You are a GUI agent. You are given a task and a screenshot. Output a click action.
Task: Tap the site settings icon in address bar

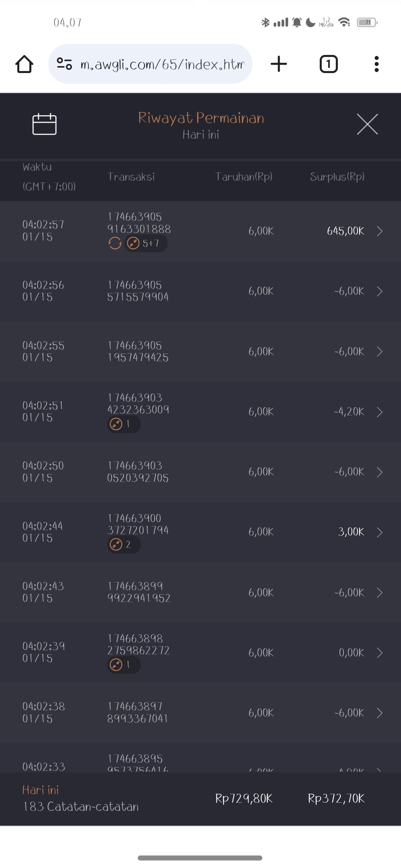[64, 64]
